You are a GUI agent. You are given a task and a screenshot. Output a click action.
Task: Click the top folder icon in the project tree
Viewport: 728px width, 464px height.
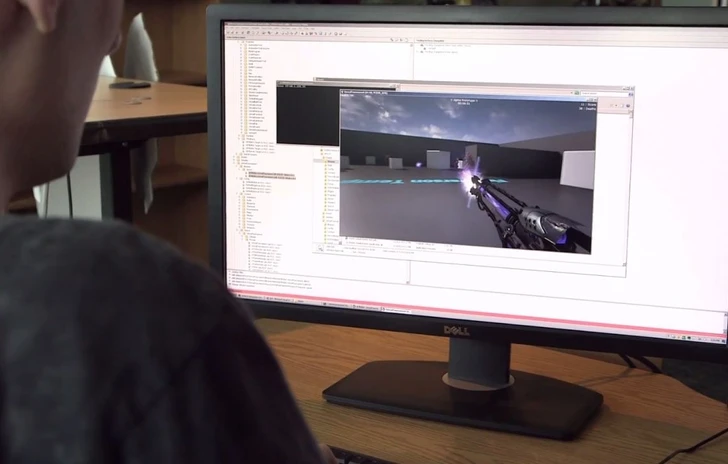click(x=241, y=41)
